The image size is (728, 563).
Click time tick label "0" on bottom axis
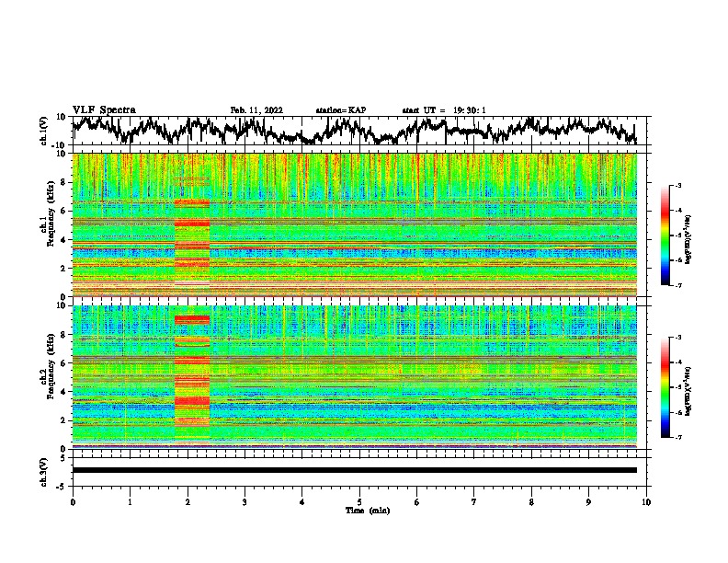point(73,501)
